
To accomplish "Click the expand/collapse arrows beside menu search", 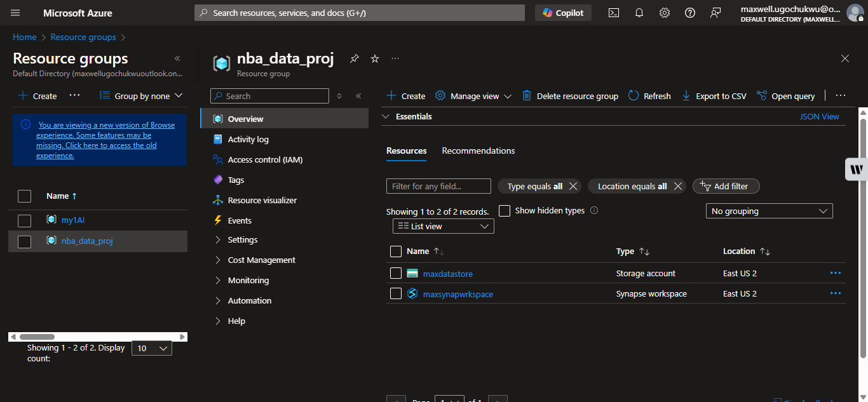I will (339, 96).
